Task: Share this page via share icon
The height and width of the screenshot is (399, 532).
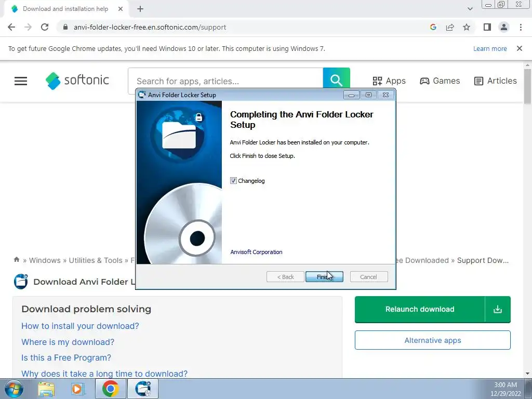Action: coord(450,27)
